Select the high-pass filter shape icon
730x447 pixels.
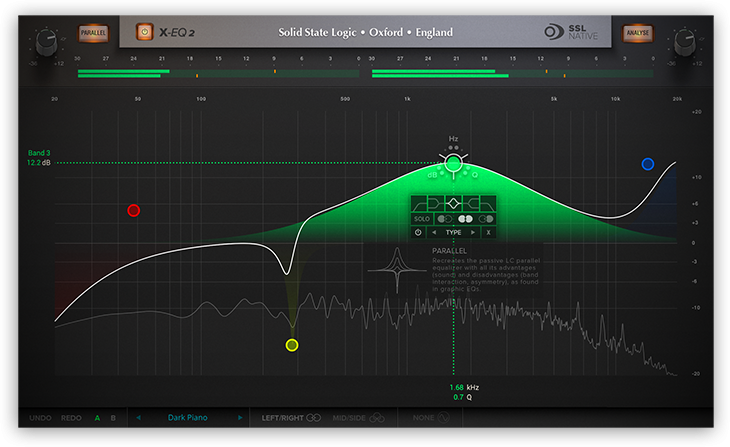(x=419, y=203)
